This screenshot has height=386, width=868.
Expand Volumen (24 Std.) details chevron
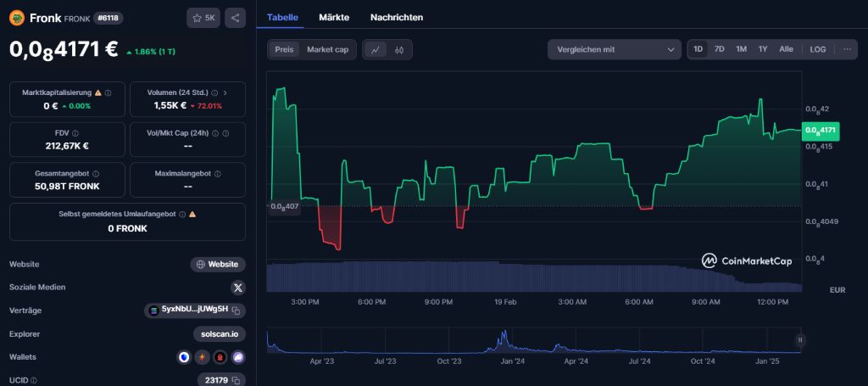[225, 93]
